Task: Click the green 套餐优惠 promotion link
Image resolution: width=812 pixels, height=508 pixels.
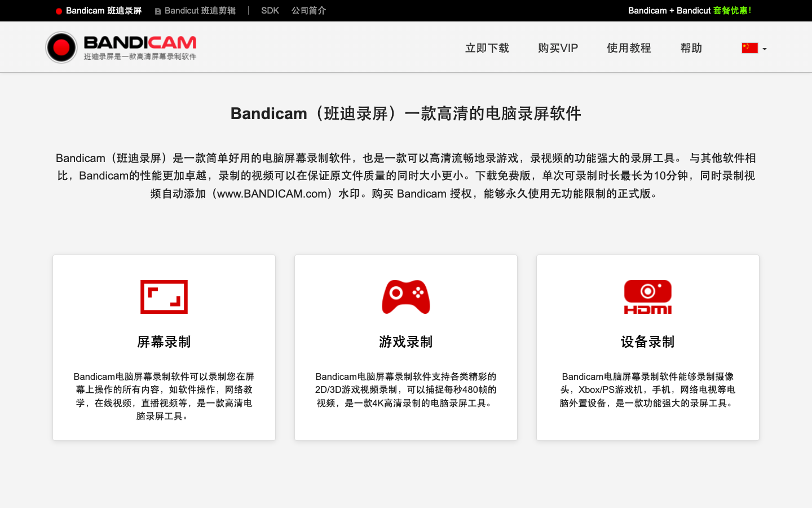Action: [x=732, y=10]
